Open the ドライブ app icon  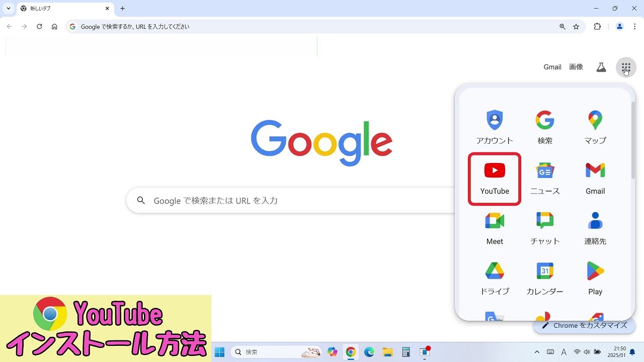click(495, 279)
